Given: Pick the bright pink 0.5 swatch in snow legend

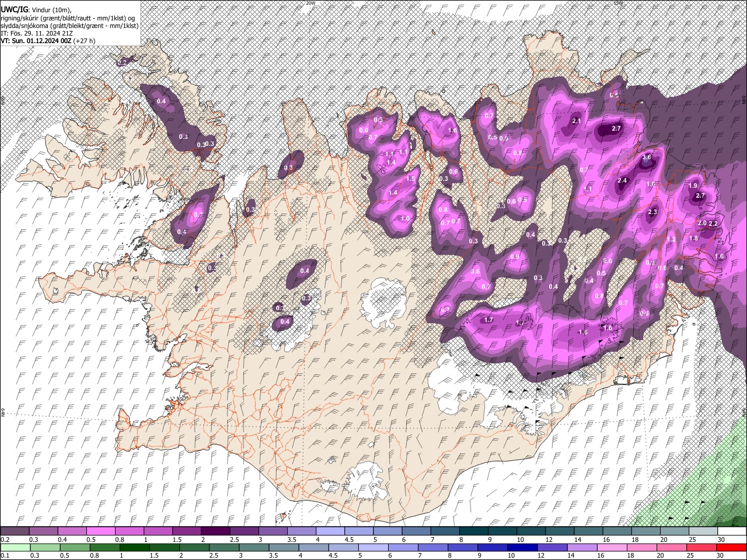Looking at the screenshot, I should pyautogui.click(x=100, y=531).
